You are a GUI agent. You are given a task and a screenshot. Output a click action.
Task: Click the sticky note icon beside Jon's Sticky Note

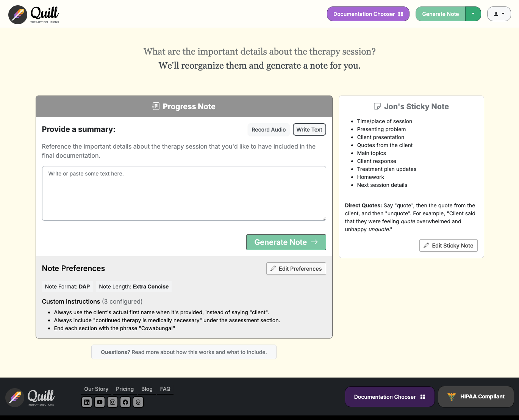(x=377, y=107)
